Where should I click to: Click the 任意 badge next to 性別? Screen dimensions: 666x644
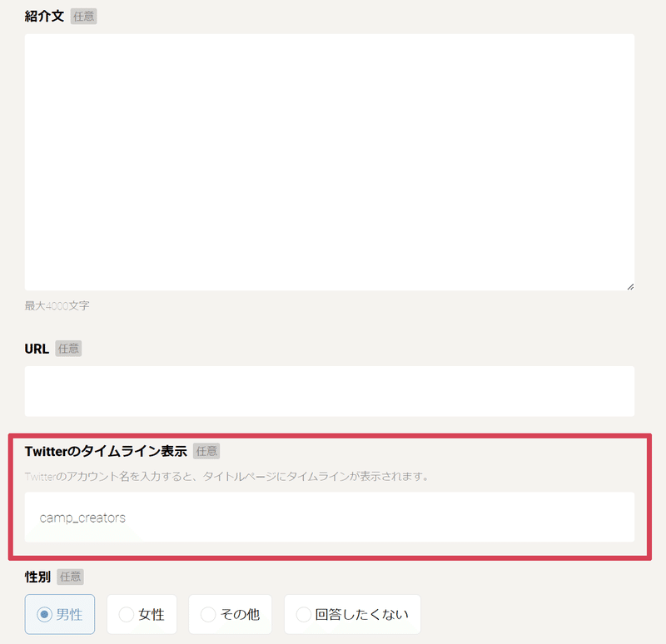point(70,577)
